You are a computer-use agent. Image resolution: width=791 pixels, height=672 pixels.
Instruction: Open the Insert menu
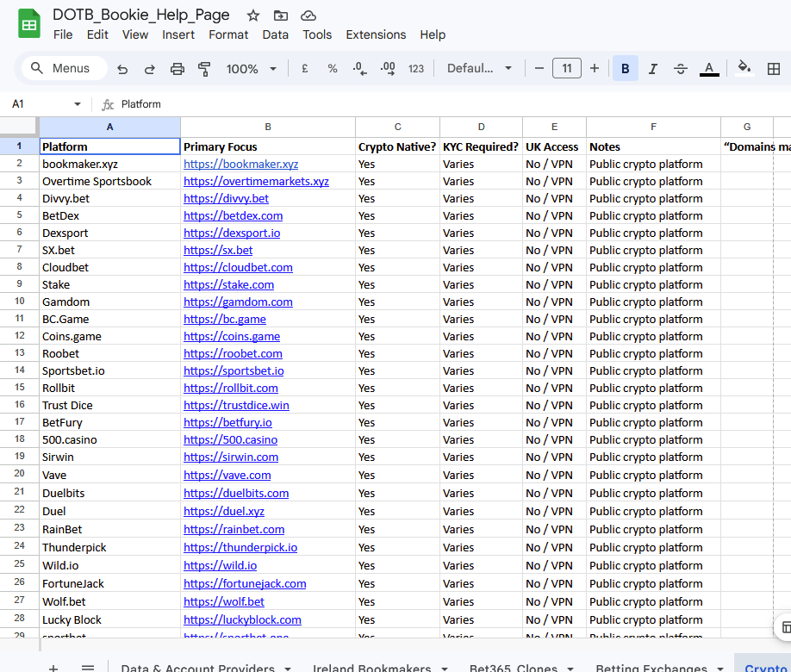click(178, 34)
